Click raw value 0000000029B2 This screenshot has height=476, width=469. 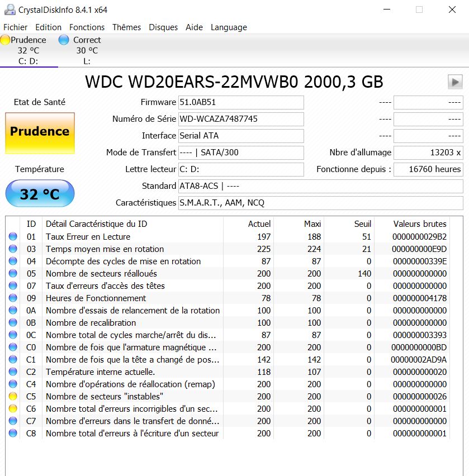419,237
